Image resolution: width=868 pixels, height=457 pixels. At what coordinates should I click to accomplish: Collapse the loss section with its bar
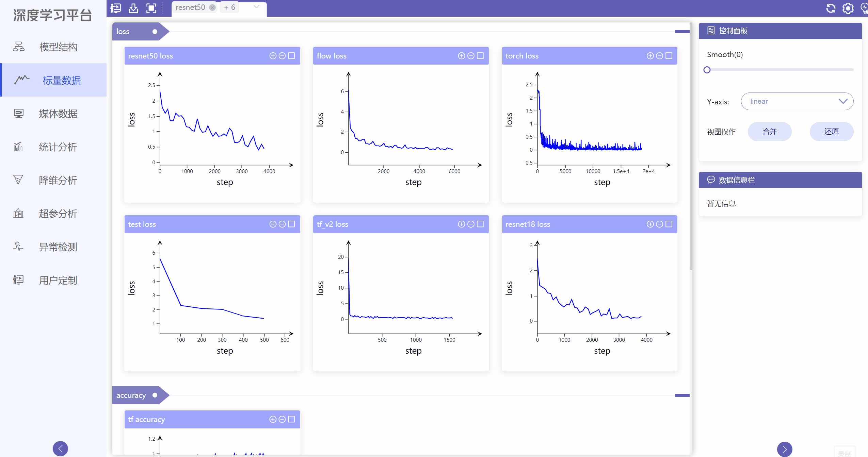coord(682,32)
